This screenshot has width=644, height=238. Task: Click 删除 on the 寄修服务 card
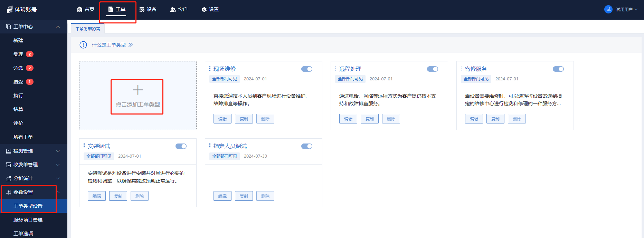coord(517,119)
